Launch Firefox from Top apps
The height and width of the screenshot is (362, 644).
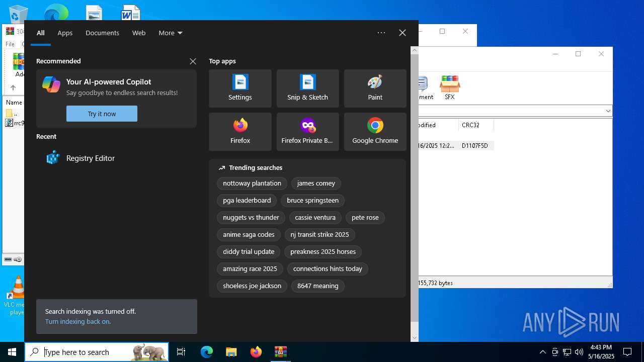point(240,132)
